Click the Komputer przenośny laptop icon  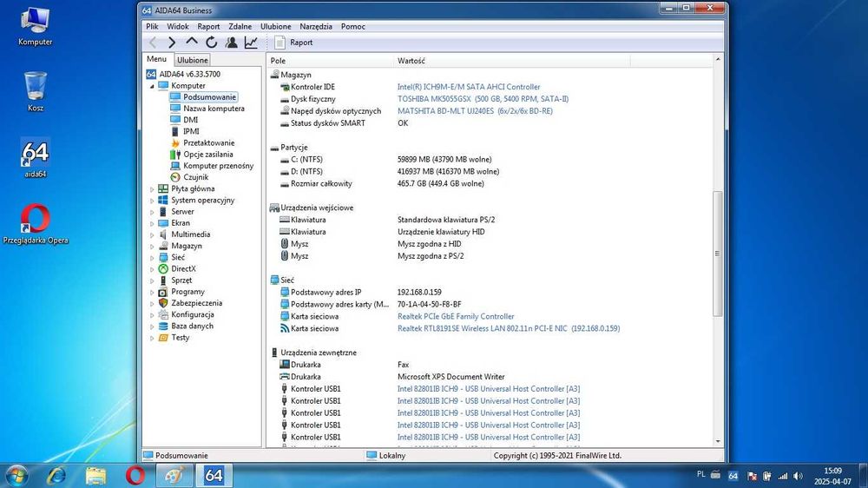(175, 166)
